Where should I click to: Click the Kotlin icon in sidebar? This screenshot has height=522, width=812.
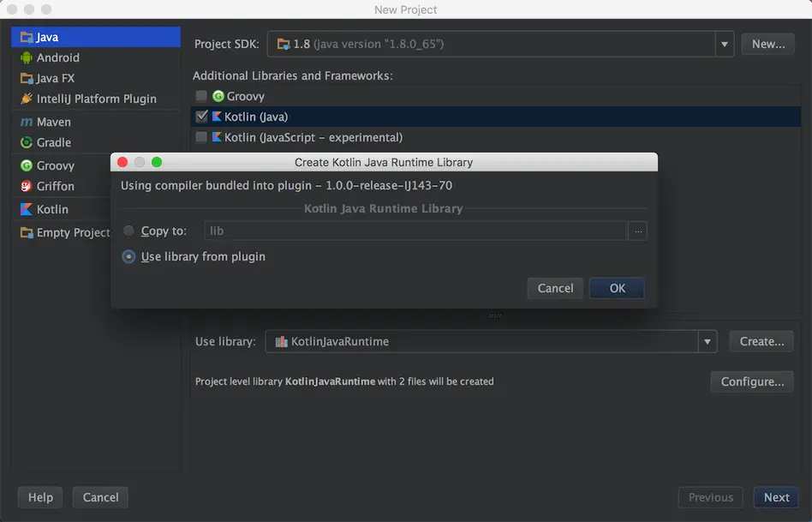tap(27, 209)
